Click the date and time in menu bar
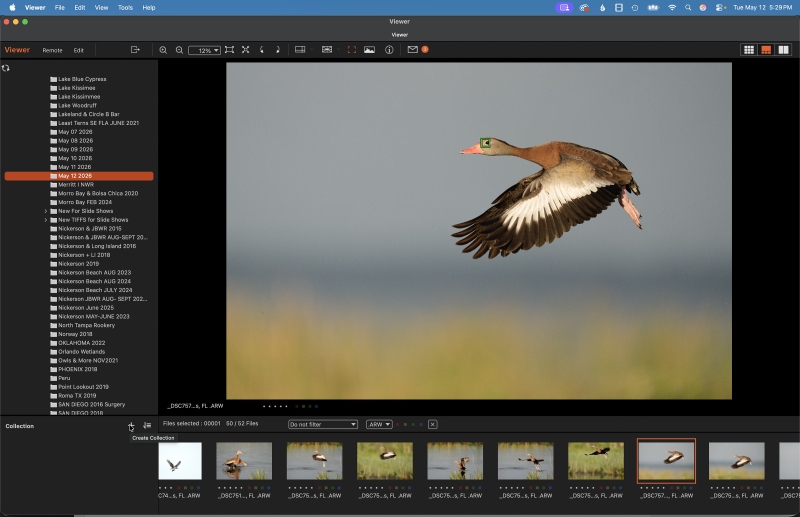800x517 pixels. coord(763,8)
